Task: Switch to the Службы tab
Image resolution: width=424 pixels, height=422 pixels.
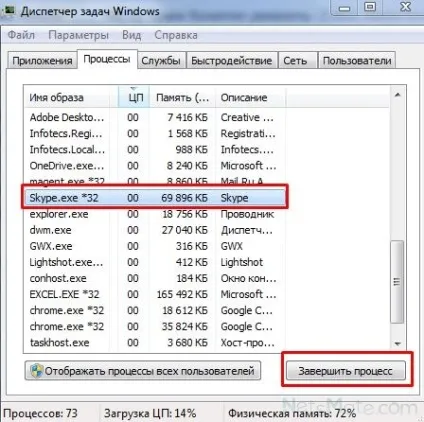Action: [161, 61]
